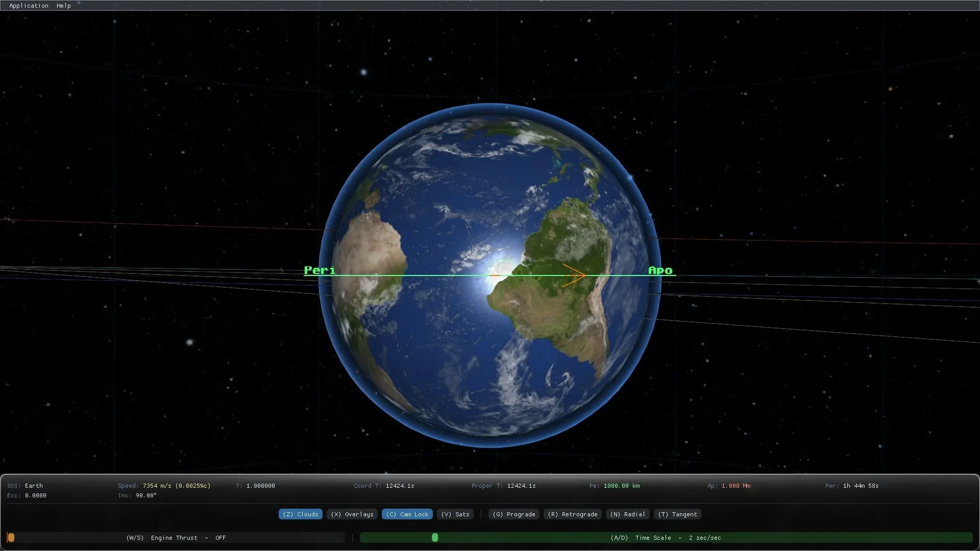This screenshot has height=551, width=980.
Task: Click the Time Scale slider track
Action: [666, 538]
